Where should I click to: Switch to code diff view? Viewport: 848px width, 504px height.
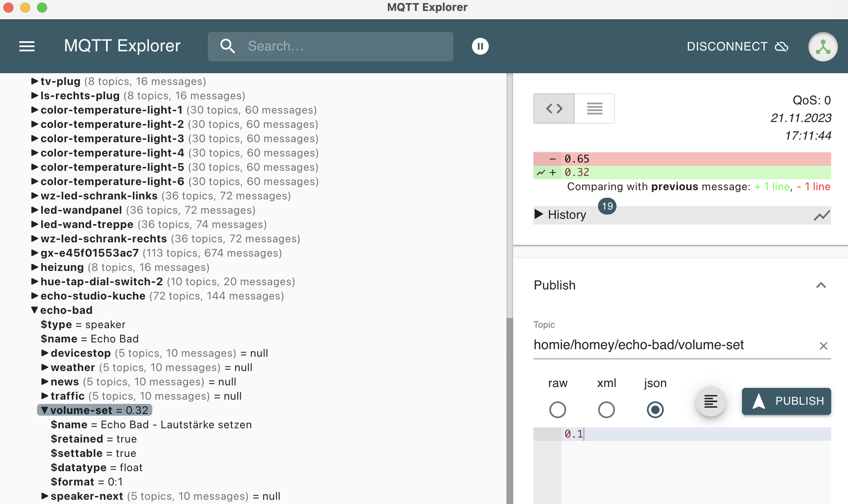click(x=554, y=109)
